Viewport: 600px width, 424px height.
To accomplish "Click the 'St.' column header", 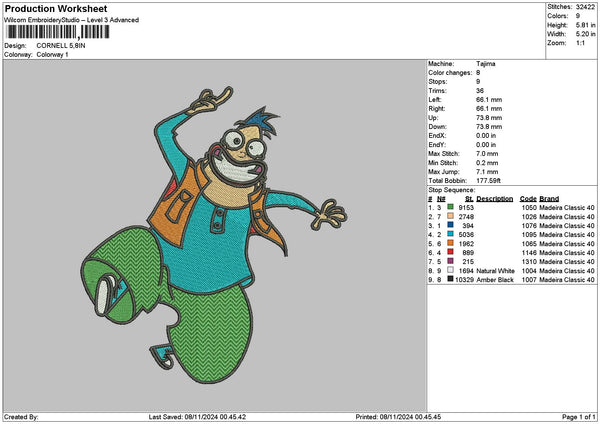I will click(x=469, y=199).
